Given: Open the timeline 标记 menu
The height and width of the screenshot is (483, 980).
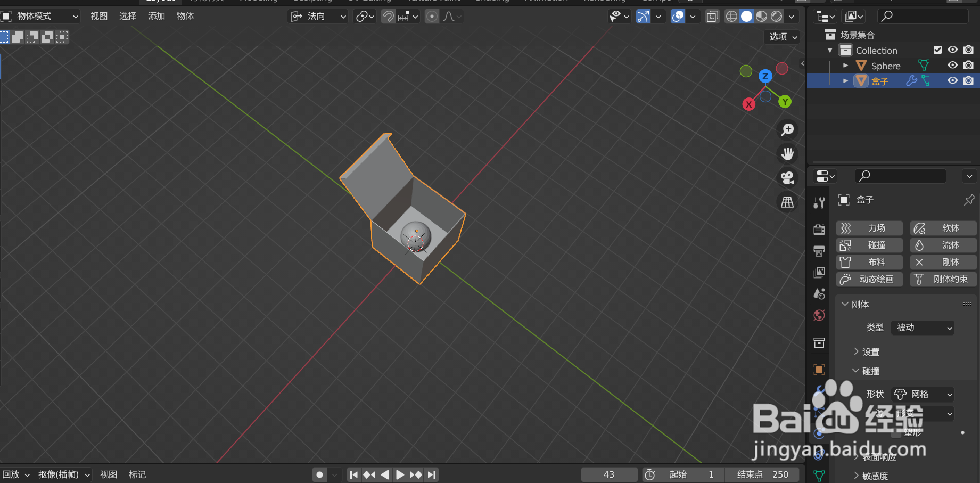Looking at the screenshot, I should pyautogui.click(x=137, y=474).
